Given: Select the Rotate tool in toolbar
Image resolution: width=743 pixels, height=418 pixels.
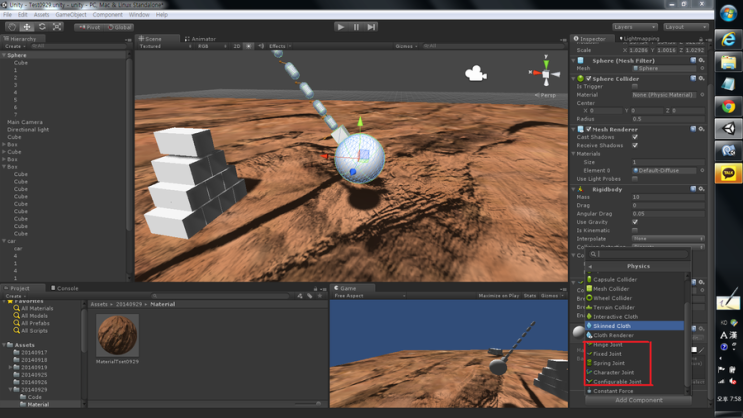Looking at the screenshot, I should pyautogui.click(x=42, y=27).
